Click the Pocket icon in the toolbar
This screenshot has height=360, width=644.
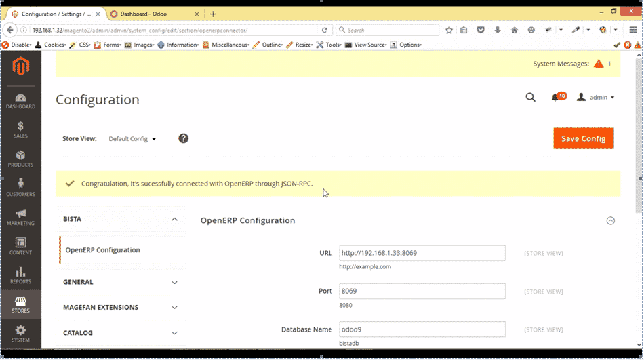(481, 30)
